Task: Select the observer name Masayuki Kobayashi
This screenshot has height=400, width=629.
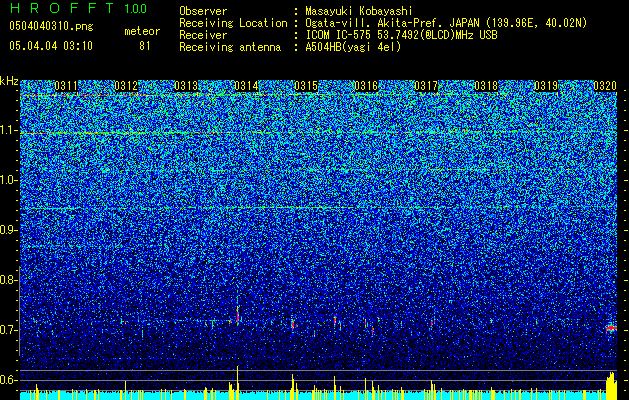Action: coord(359,11)
